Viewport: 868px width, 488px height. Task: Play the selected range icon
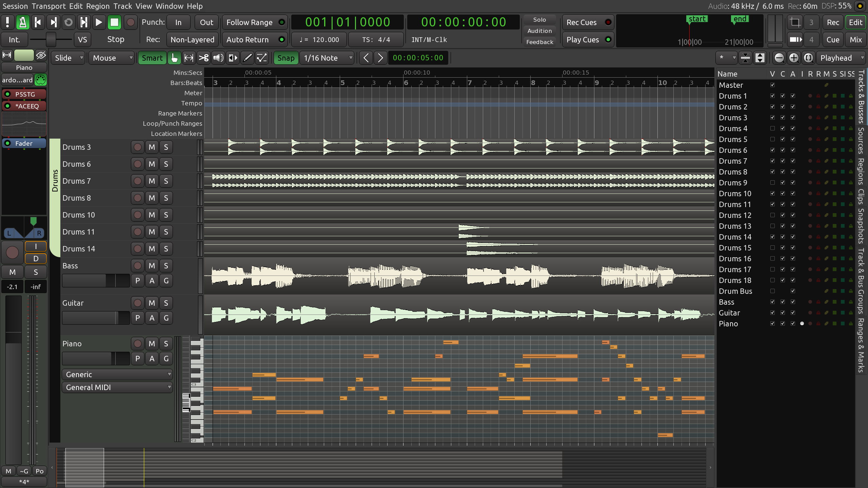[x=84, y=22]
